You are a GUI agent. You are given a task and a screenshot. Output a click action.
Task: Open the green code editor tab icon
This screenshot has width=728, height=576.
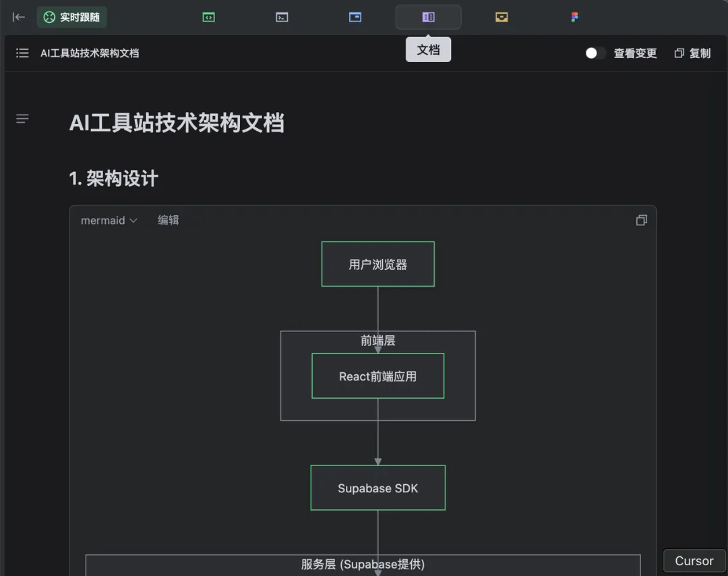coord(208,17)
